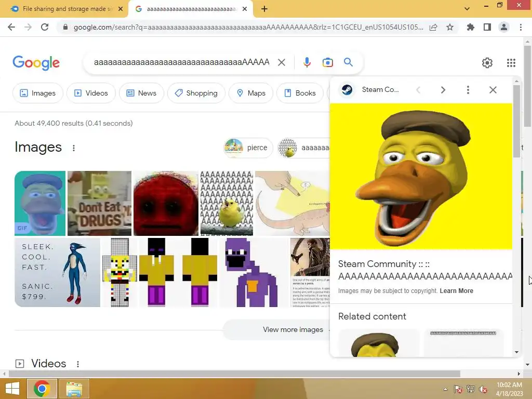The width and height of the screenshot is (532, 399).
Task: Filter results by Books
Action: point(300,93)
